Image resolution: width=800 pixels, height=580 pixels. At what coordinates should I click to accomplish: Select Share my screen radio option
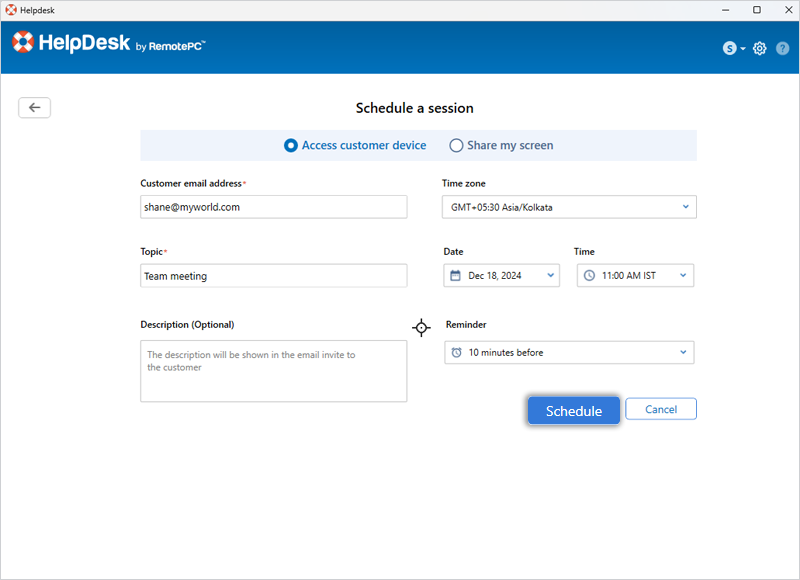(x=456, y=146)
